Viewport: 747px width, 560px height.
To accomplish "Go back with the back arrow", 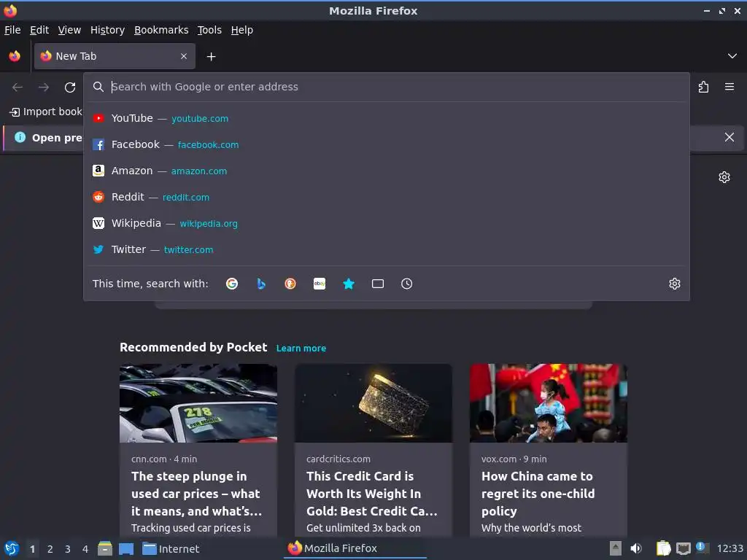I will [18, 87].
